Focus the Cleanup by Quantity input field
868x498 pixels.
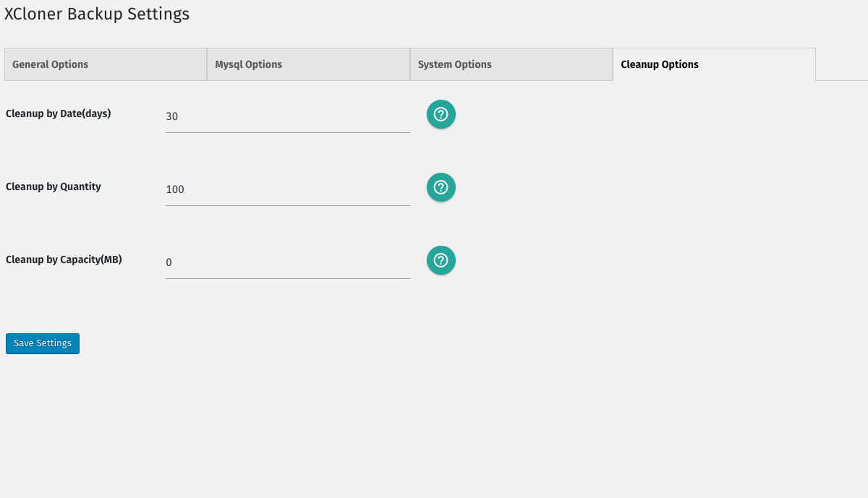[288, 189]
